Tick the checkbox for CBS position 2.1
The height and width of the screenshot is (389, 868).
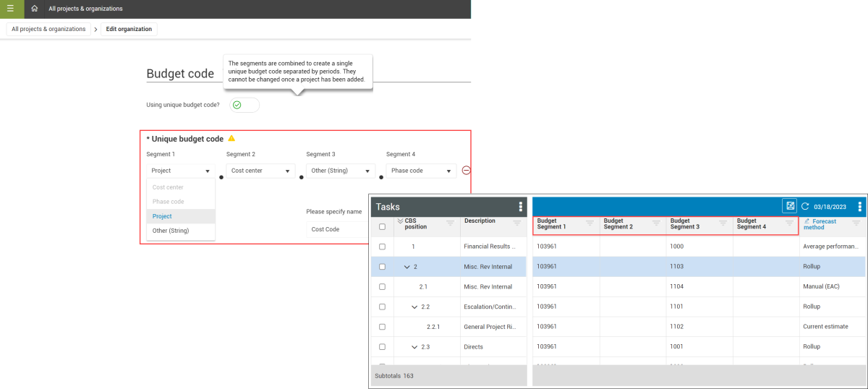382,286
